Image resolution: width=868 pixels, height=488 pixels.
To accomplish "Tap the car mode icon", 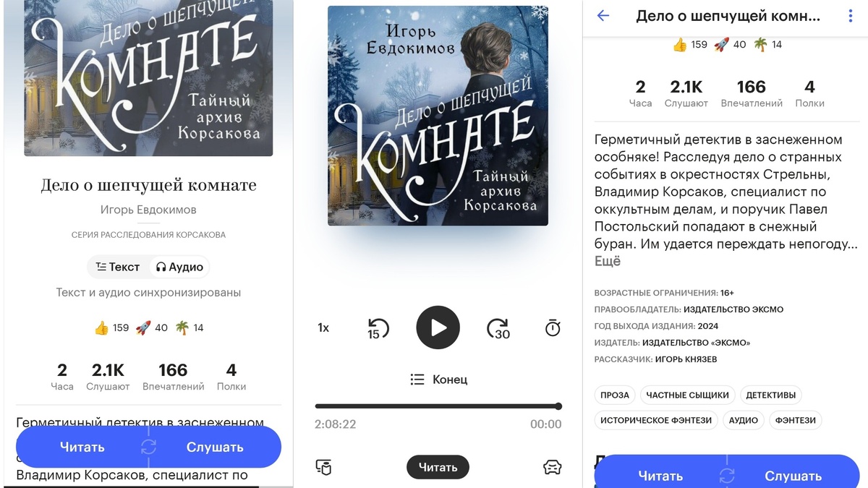I will coord(553,467).
